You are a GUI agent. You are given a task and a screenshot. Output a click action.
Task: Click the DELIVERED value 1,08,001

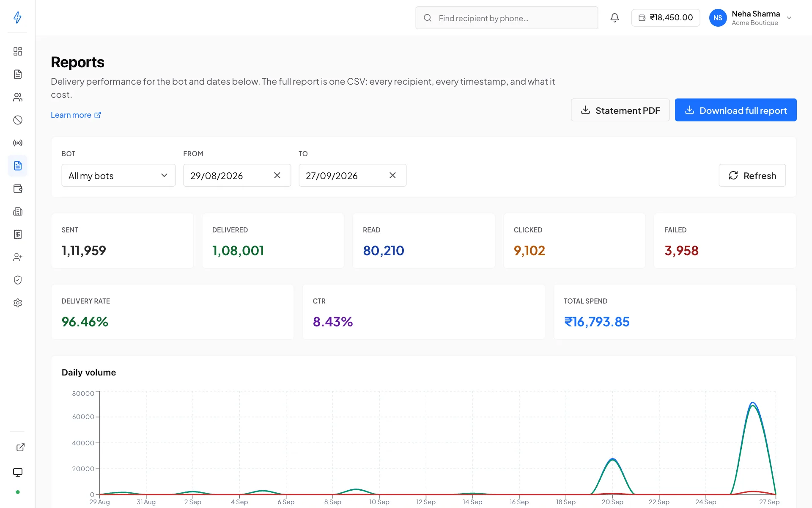238,251
